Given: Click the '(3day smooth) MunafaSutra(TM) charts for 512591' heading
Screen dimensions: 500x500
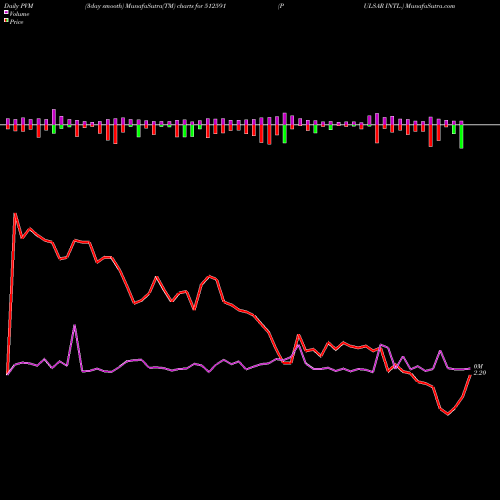Looking at the screenshot, I should pos(155,6).
